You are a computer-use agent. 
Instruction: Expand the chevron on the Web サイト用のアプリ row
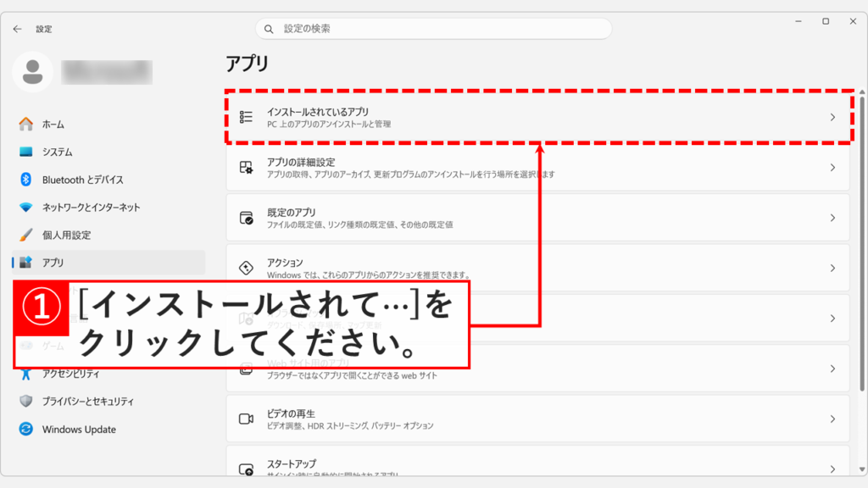pos(832,369)
